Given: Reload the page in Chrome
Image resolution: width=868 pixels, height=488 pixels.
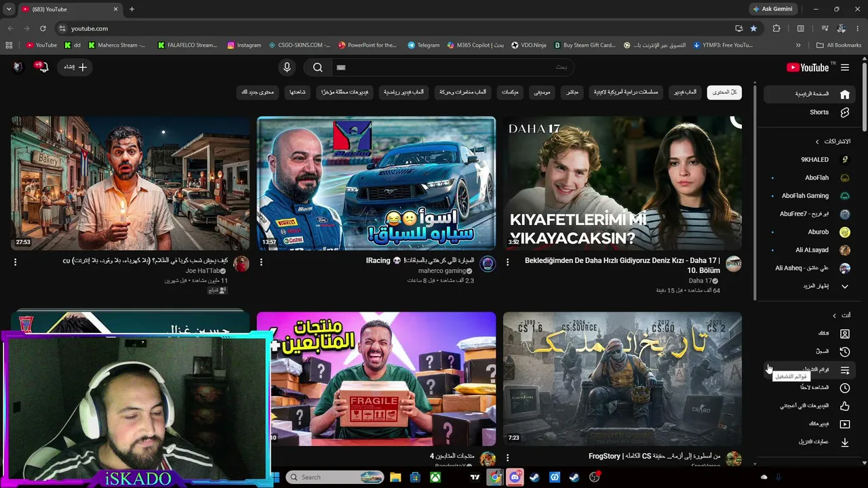Looking at the screenshot, I should [x=43, y=28].
